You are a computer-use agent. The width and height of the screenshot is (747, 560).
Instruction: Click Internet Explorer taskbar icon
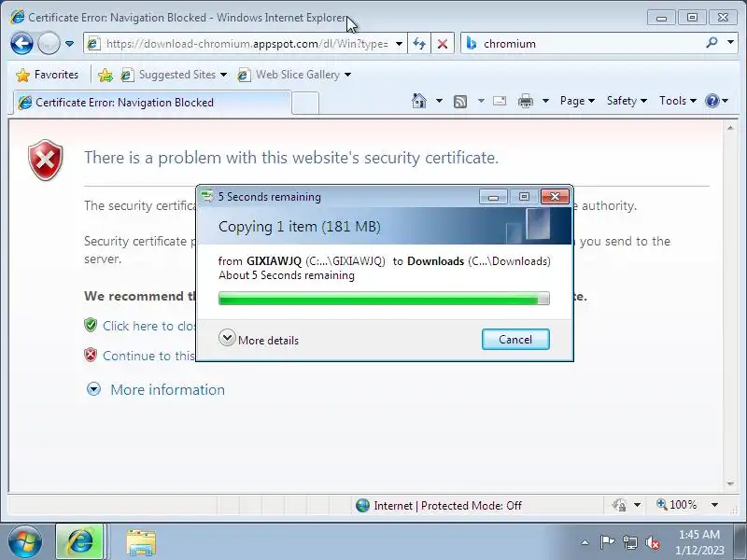click(79, 542)
